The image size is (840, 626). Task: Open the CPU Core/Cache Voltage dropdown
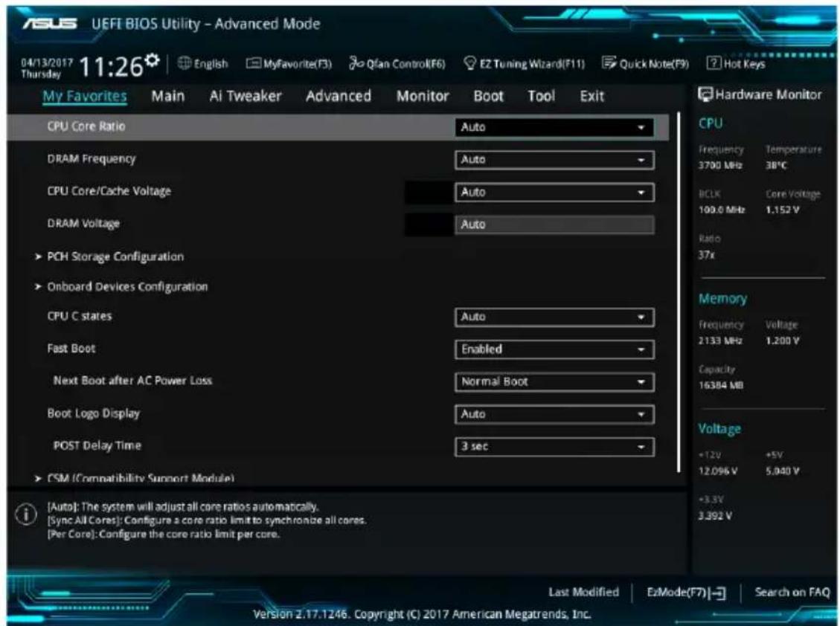click(x=554, y=193)
